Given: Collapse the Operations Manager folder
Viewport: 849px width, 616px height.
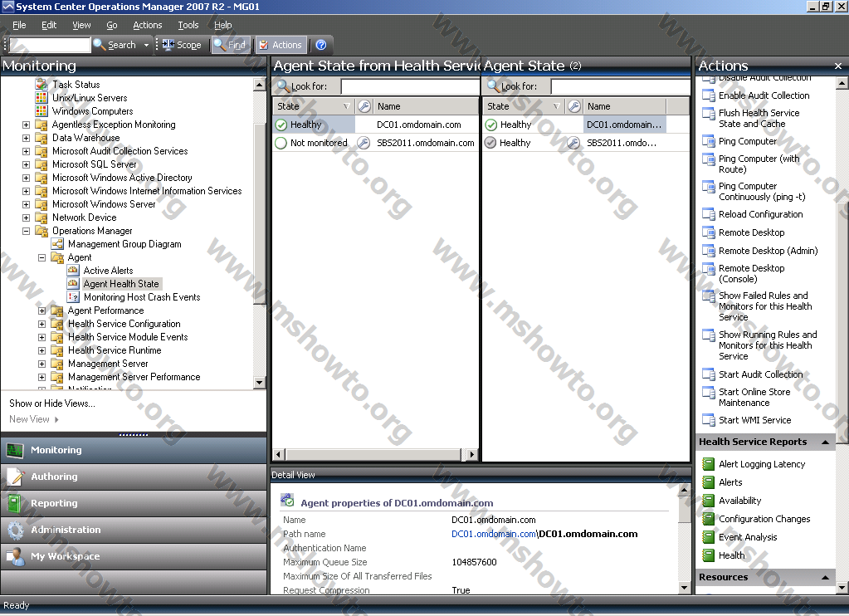Looking at the screenshot, I should click(26, 231).
